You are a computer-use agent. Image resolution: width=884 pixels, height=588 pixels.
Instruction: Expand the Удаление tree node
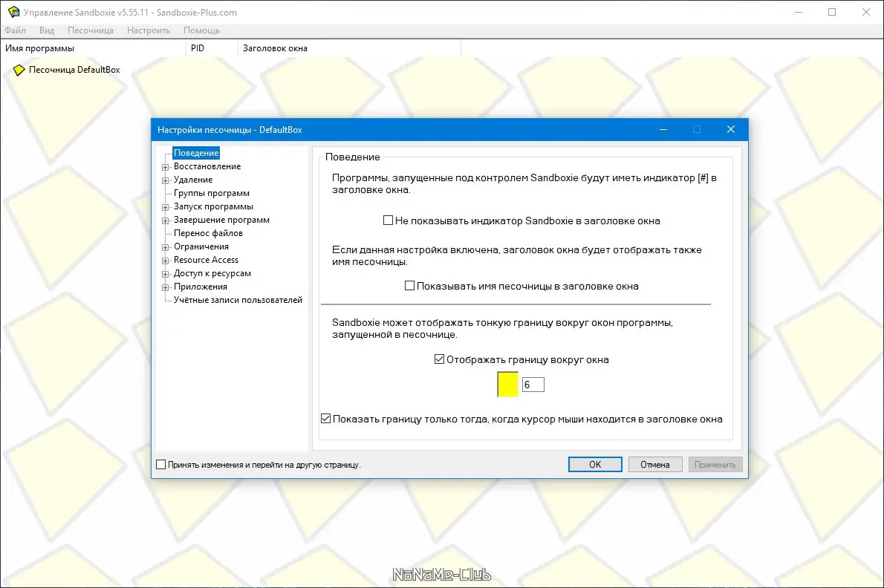click(x=165, y=181)
